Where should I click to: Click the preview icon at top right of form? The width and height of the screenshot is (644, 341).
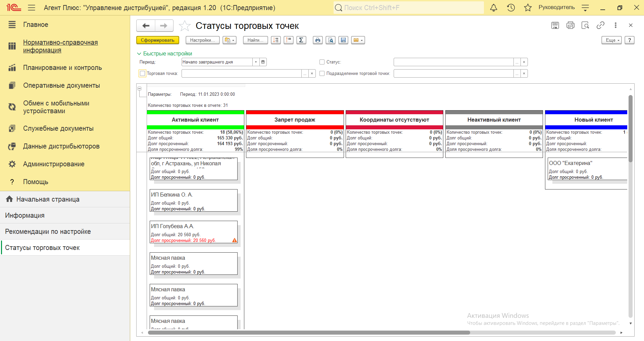click(585, 25)
